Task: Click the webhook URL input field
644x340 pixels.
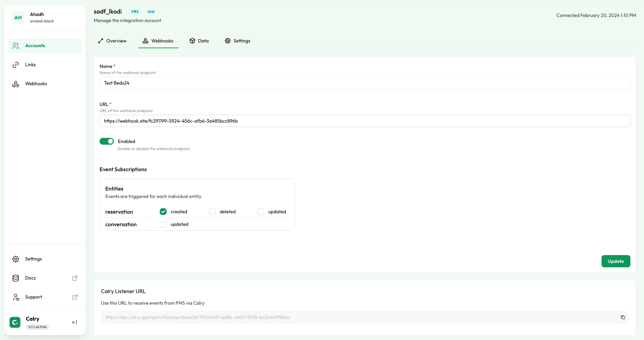Action: [x=365, y=121]
